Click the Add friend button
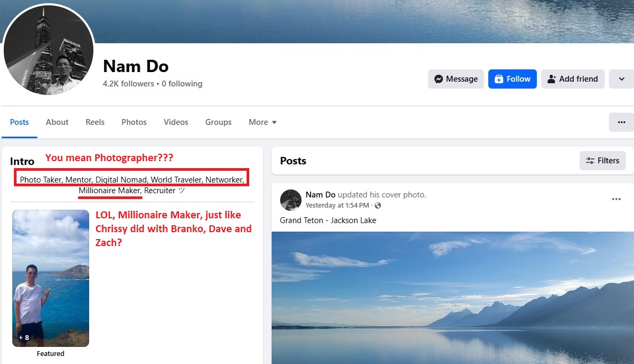Image resolution: width=634 pixels, height=364 pixels. coord(573,79)
